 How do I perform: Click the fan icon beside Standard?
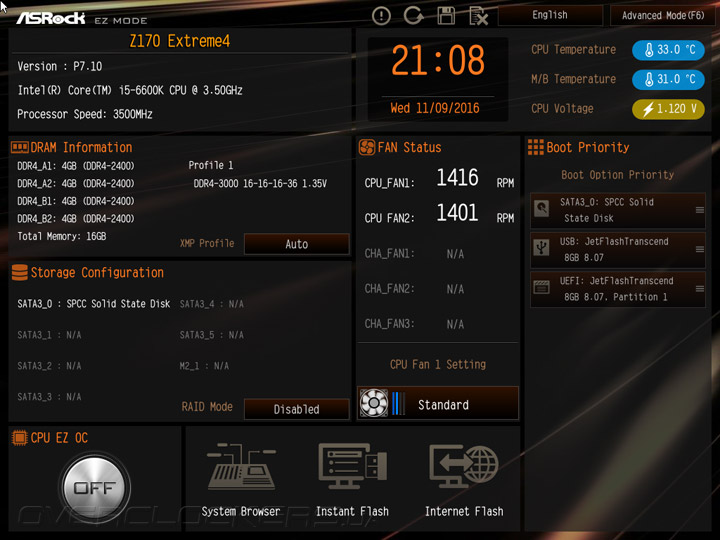374,403
